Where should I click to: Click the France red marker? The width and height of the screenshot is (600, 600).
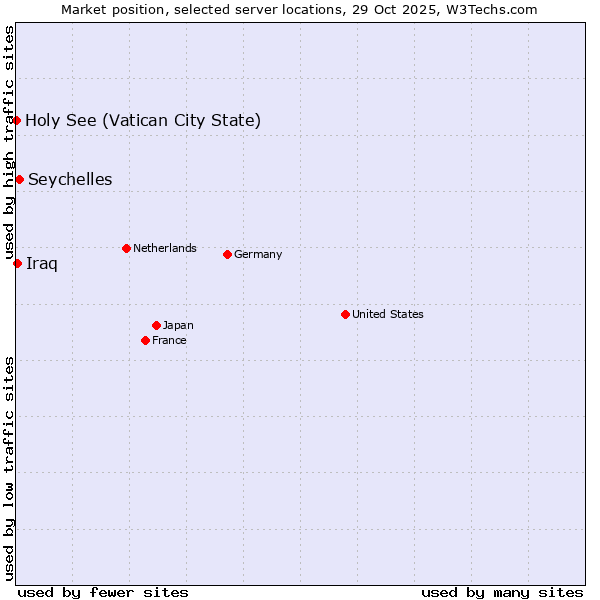[x=146, y=340]
